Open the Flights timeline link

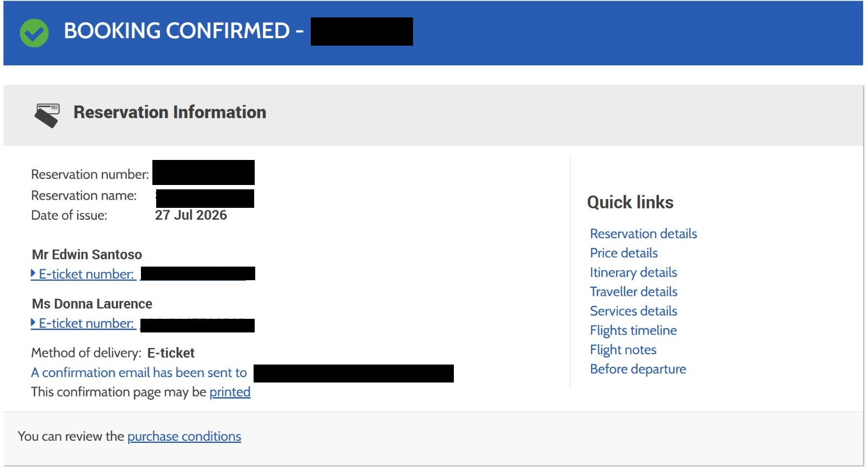pyautogui.click(x=633, y=330)
